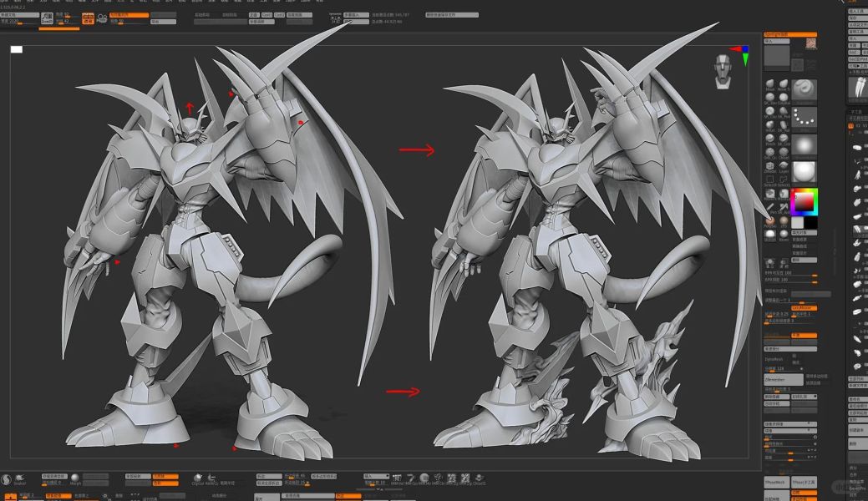Pick the SkinShade white material sphere

coord(770,235)
